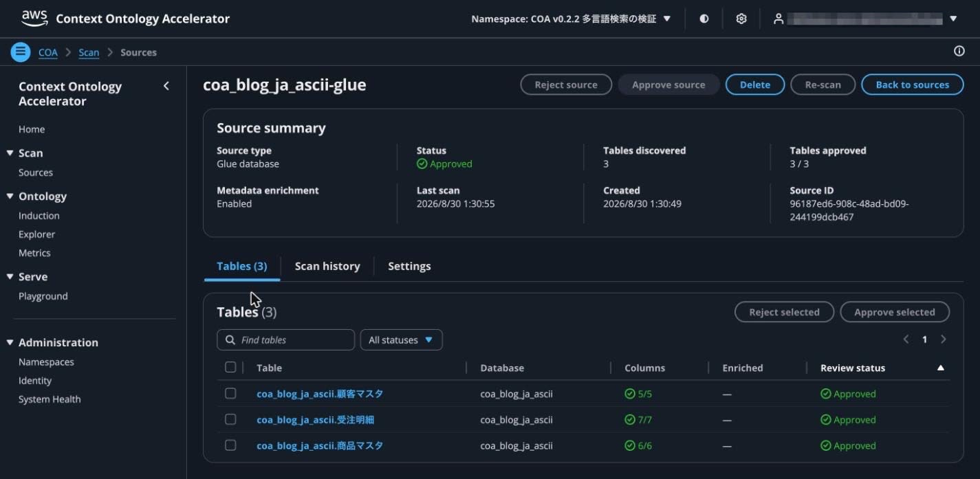Expand the user account dropdown arrow
Image resolution: width=980 pixels, height=479 pixels.
click(x=953, y=19)
